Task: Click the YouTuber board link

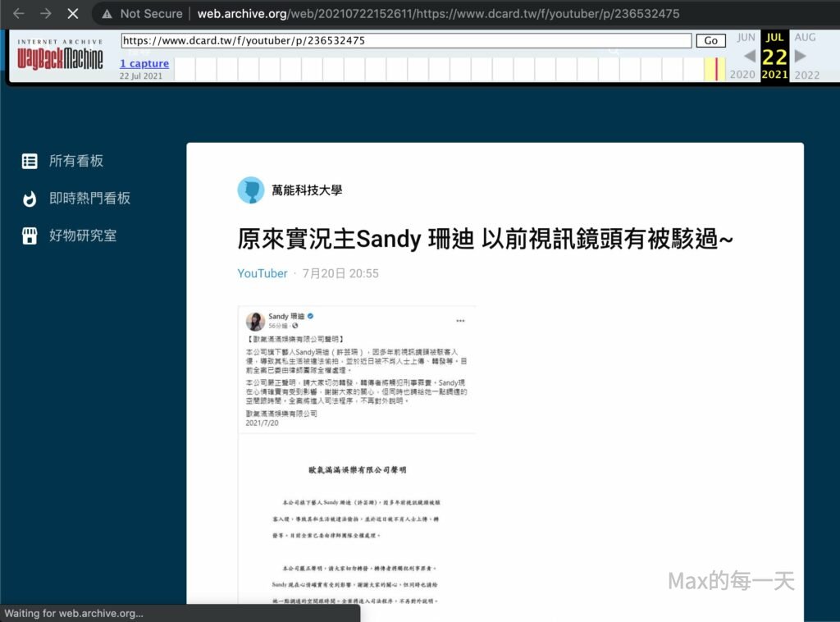Action: (262, 273)
